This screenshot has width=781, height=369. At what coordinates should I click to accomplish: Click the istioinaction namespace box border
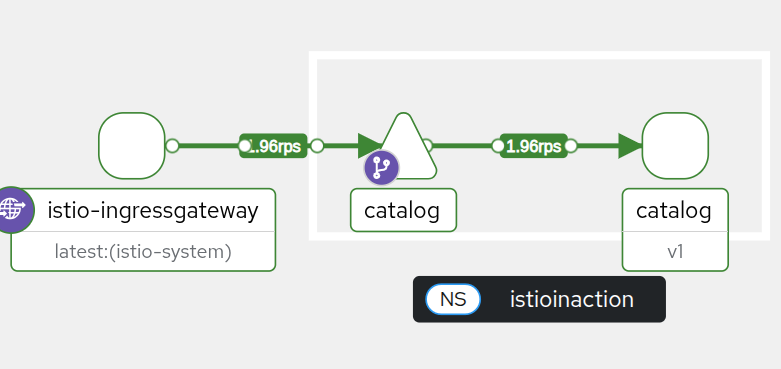click(539, 55)
